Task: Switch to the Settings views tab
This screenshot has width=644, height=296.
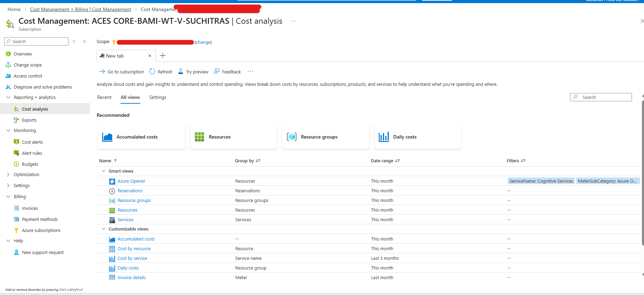Action: click(158, 98)
